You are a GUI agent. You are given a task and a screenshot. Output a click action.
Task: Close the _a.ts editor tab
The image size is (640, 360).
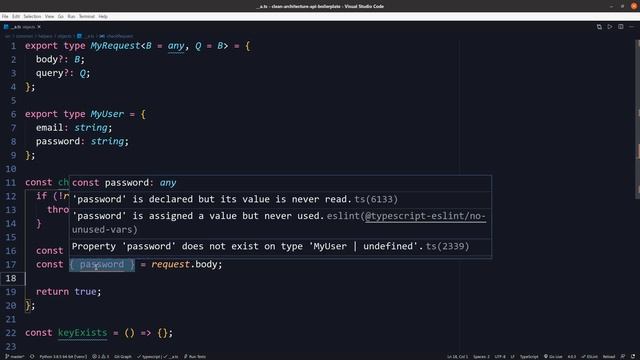[39, 27]
